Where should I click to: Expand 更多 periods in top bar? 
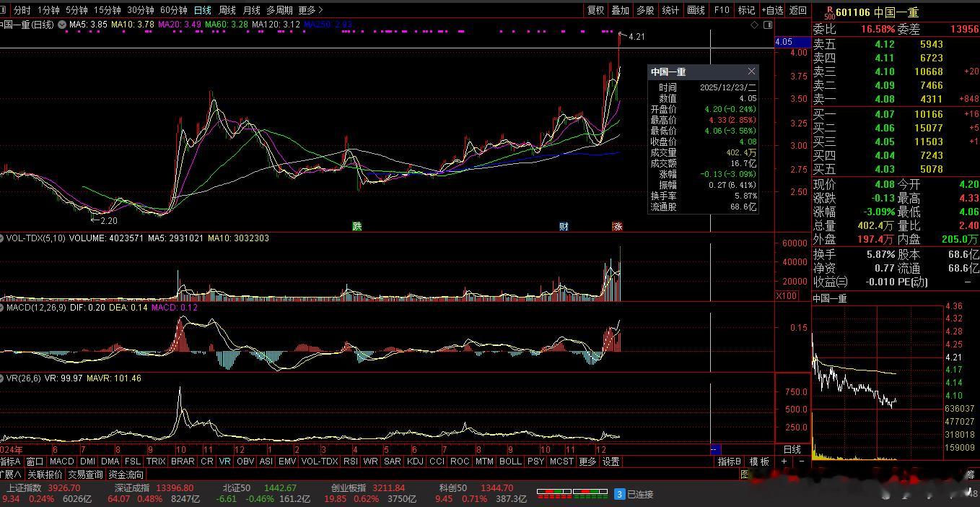click(x=310, y=10)
